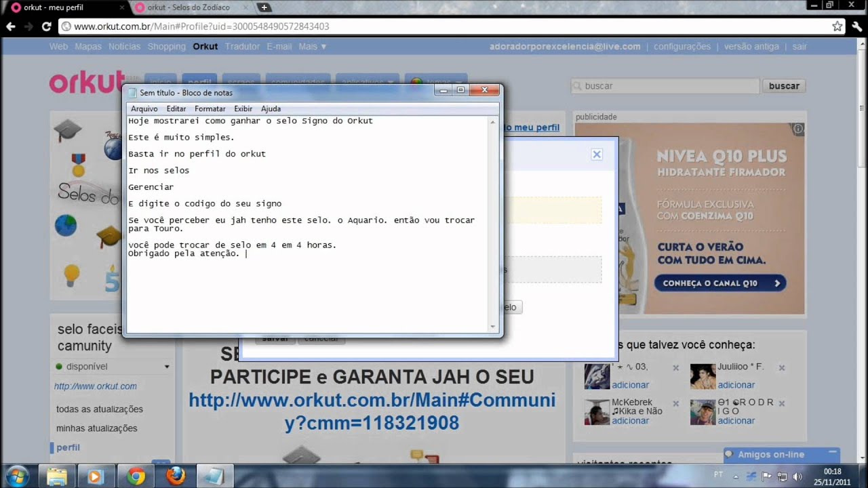
Task: Open Shopping link in Google bar
Action: [x=166, y=47]
